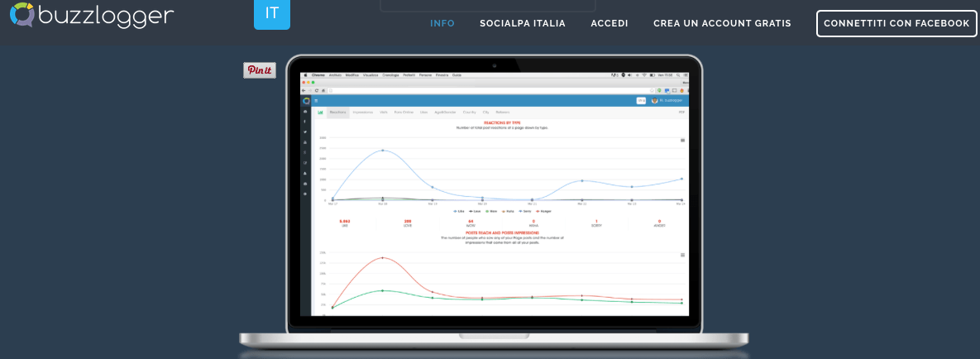Click the Twitter icon in dashboard sidebar
The image size is (980, 359).
pos(305,132)
